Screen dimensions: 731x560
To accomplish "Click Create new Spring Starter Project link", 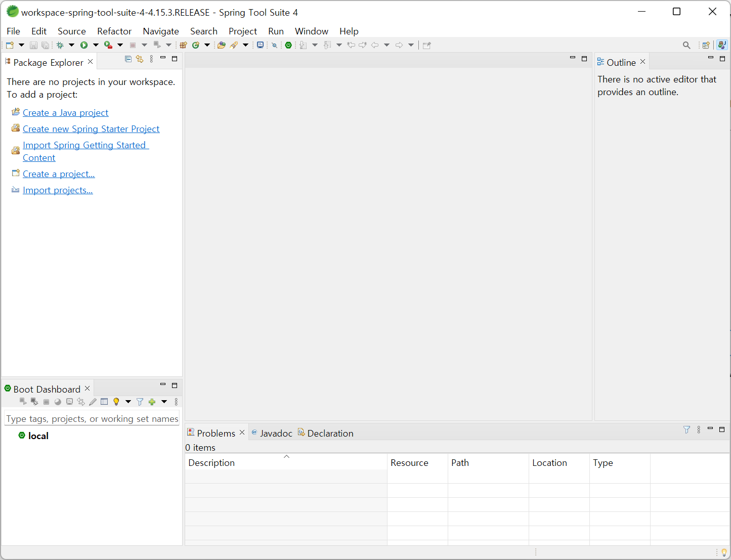I will click(x=91, y=129).
